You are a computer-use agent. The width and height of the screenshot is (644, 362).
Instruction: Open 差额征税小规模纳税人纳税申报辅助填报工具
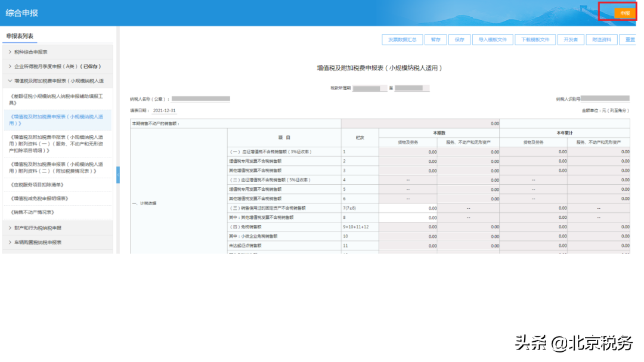[x=57, y=100]
